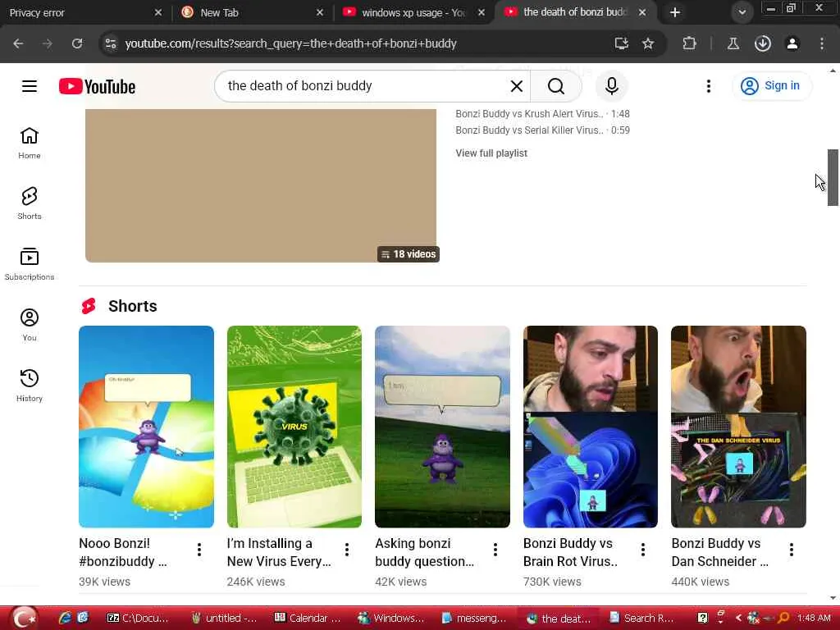This screenshot has width=840, height=630.
Task: Reload the YouTube results page
Action: tap(77, 43)
